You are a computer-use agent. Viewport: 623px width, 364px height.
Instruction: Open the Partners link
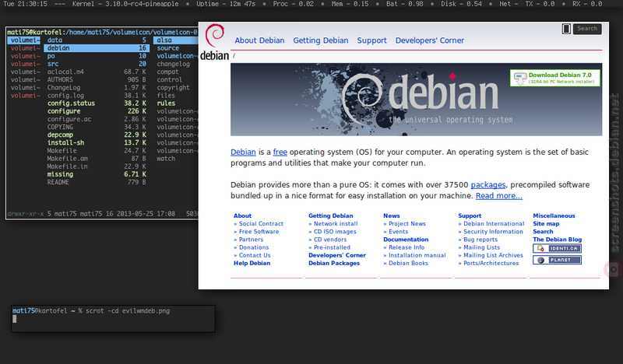251,240
